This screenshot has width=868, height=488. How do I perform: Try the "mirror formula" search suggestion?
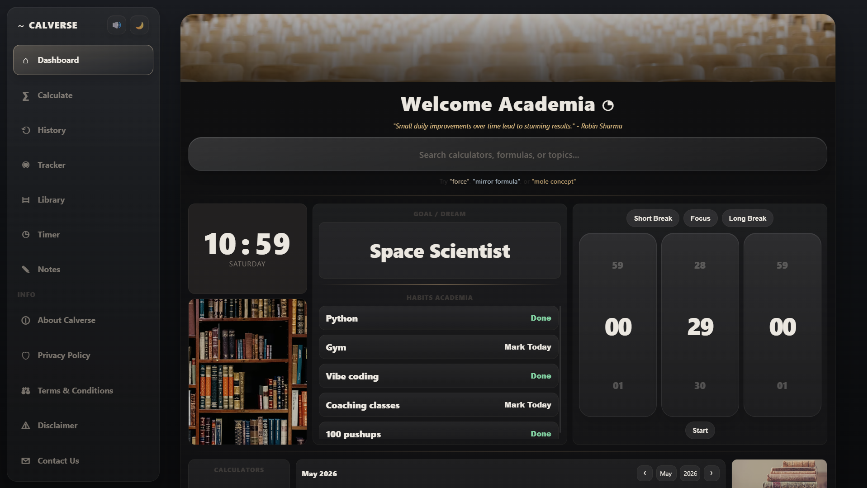496,181
